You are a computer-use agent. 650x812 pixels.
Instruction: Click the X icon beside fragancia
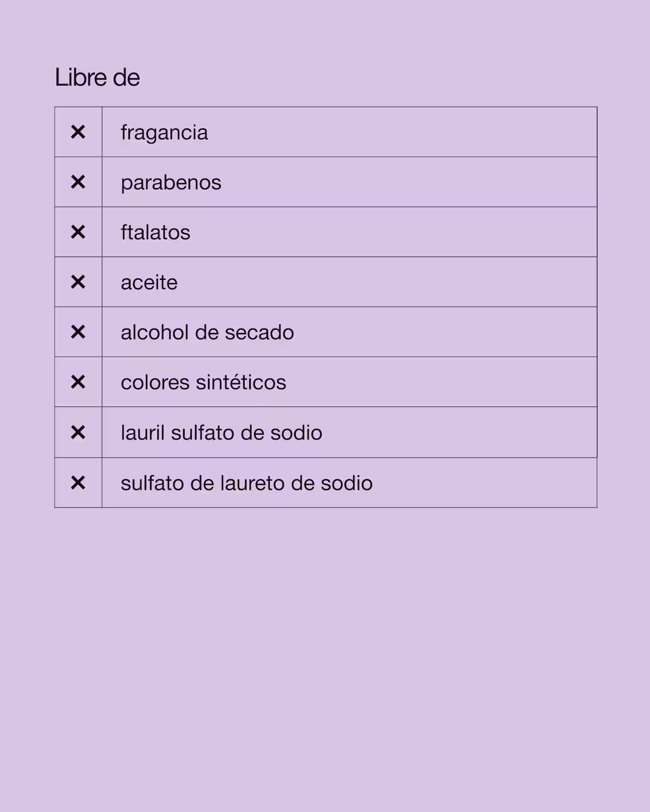78,132
